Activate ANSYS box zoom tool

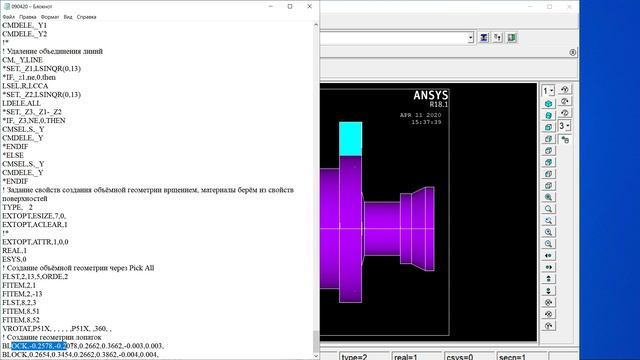(x=548, y=209)
